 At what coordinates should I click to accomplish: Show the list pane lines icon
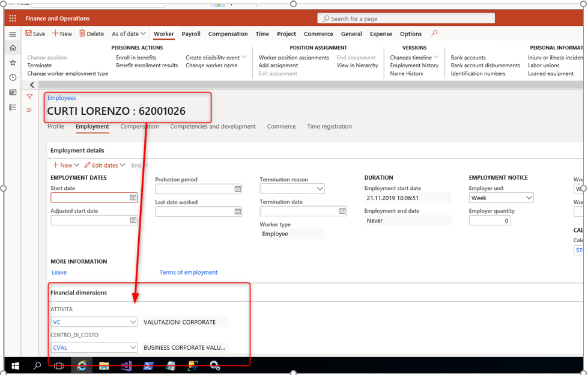tap(29, 110)
